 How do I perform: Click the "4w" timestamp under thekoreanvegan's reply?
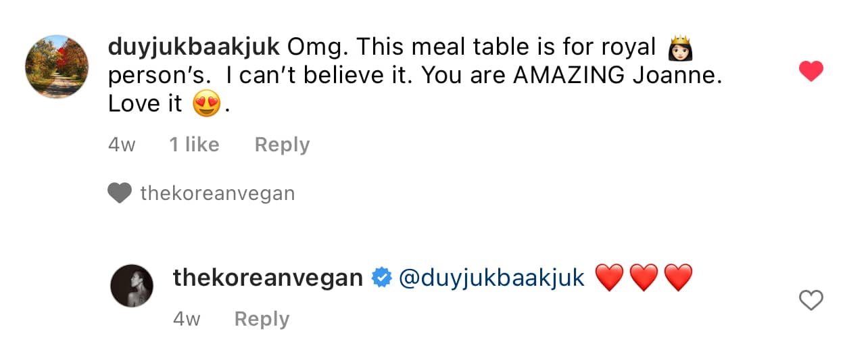coord(187,319)
